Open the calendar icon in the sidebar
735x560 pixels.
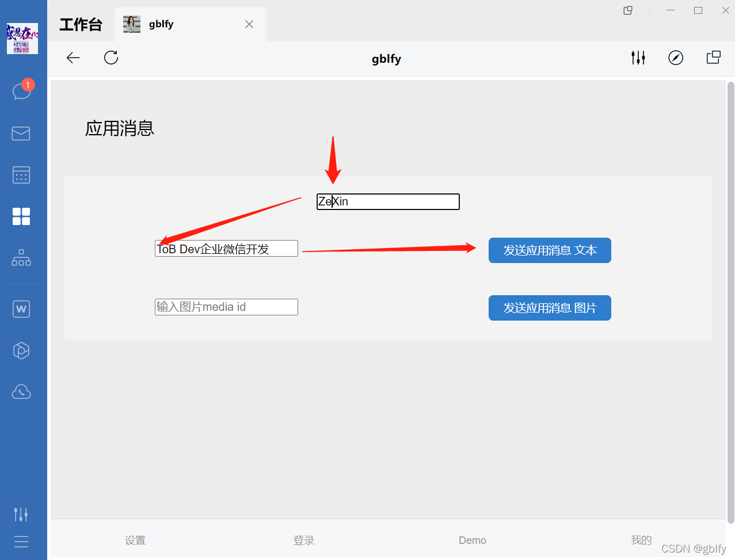21,175
